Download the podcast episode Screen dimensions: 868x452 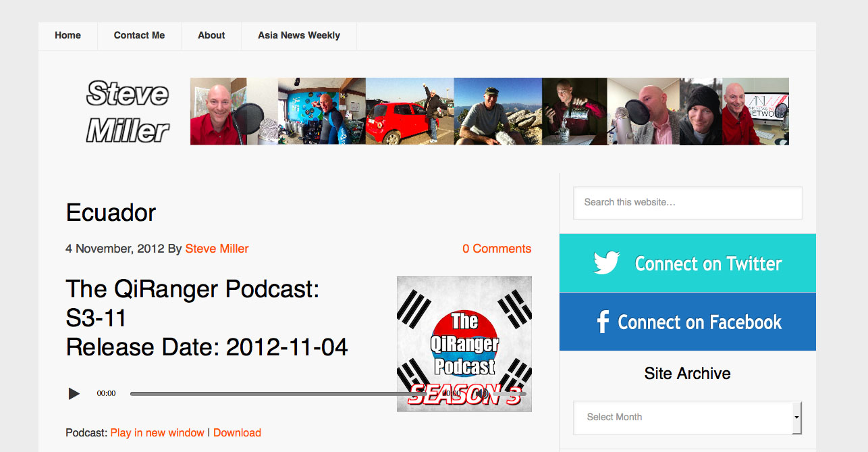237,433
